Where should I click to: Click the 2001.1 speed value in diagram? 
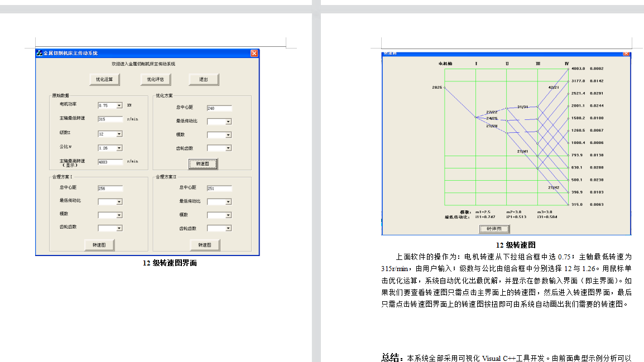(578, 106)
